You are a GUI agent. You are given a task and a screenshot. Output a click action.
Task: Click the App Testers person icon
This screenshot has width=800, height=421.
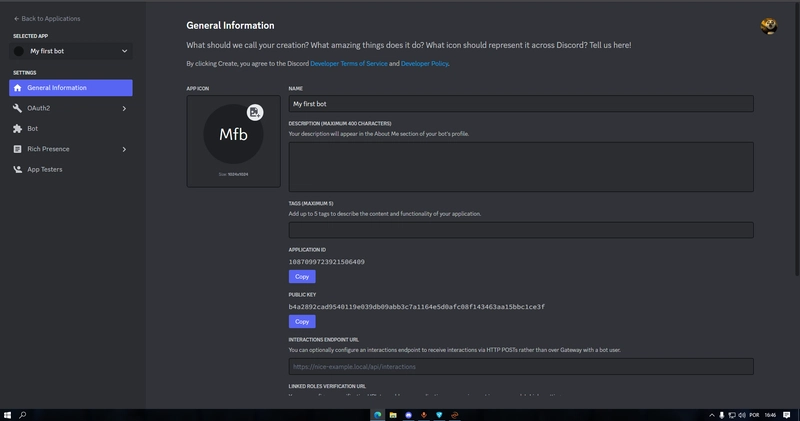17,169
